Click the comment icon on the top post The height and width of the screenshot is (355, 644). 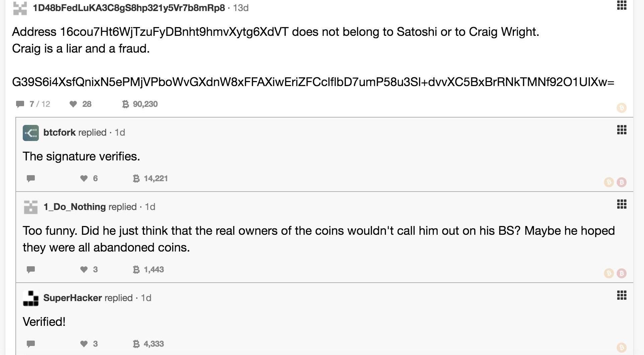pos(20,104)
